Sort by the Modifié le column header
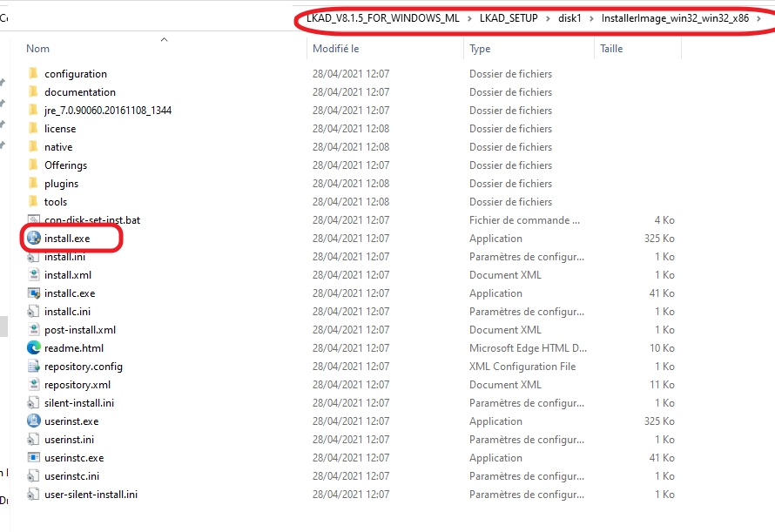The height and width of the screenshot is (532, 775). pyautogui.click(x=336, y=49)
